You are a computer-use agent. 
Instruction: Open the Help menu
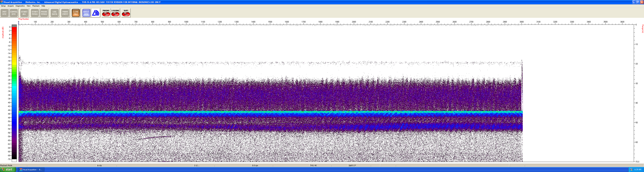click(x=43, y=6)
